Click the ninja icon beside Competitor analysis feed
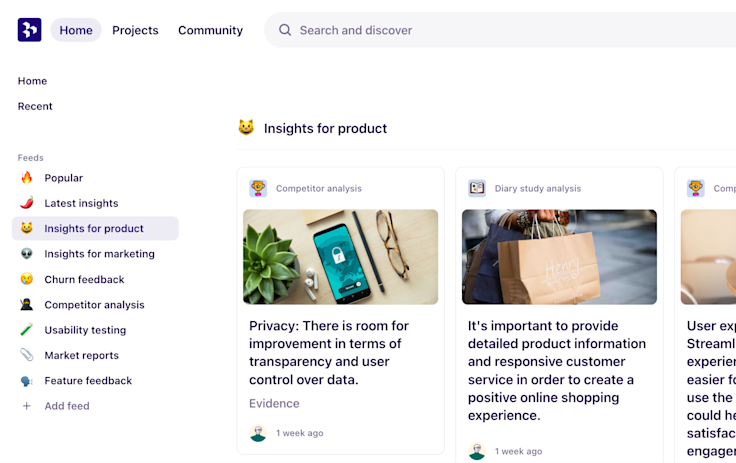736x463 pixels. click(x=27, y=304)
